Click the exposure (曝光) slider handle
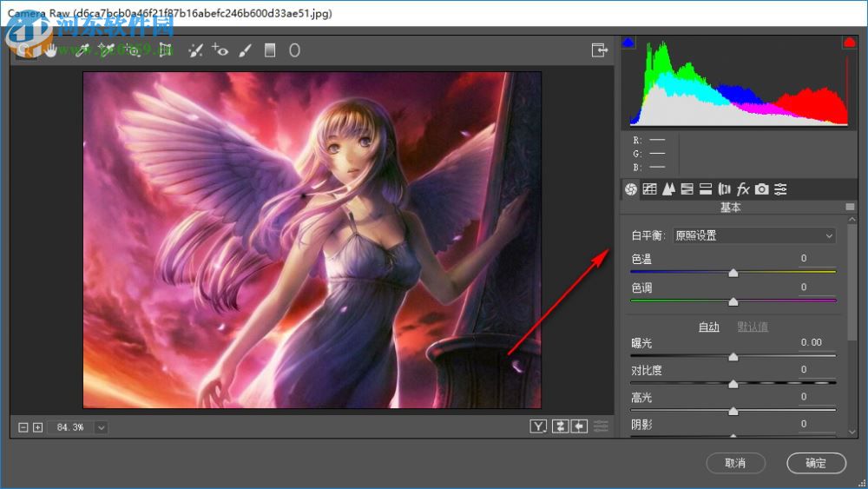 (733, 357)
